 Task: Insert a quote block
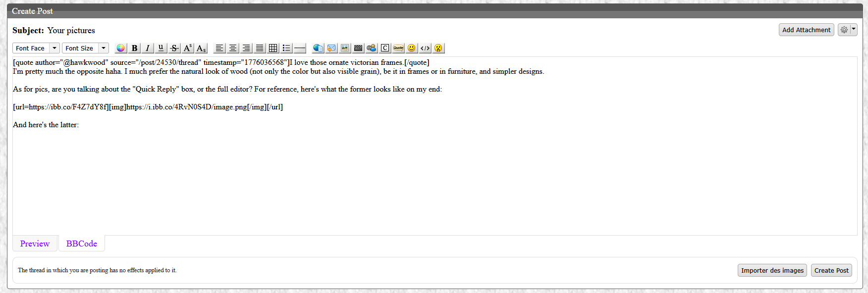[398, 48]
